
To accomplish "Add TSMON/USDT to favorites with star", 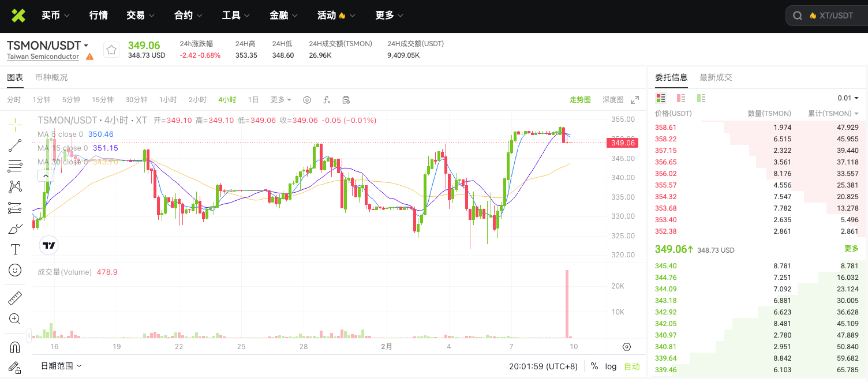I will pyautogui.click(x=111, y=50).
